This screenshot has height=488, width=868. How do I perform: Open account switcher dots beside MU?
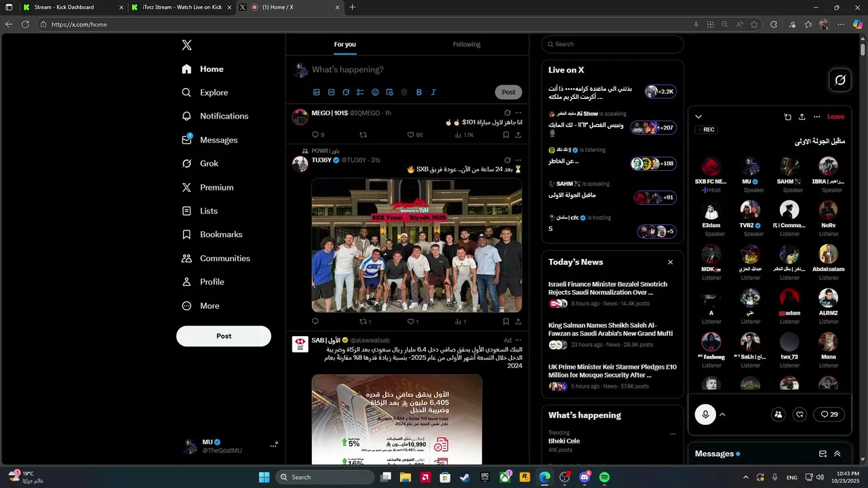(273, 445)
